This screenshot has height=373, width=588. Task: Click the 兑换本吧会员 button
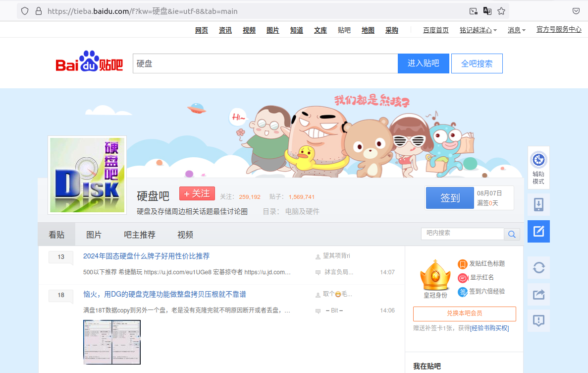464,313
